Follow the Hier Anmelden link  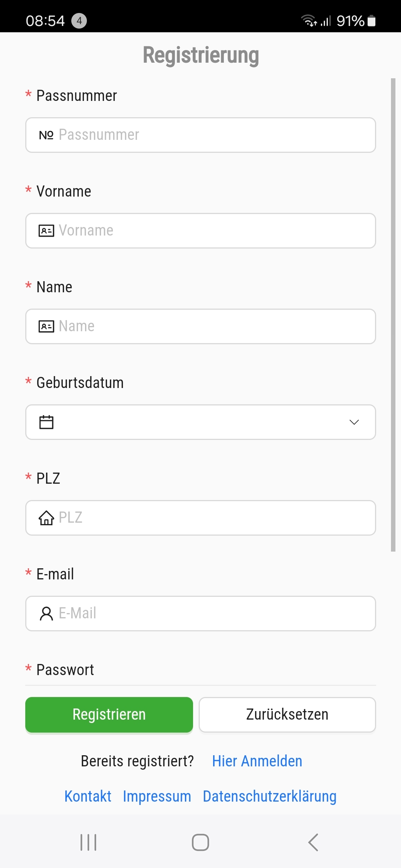(x=257, y=761)
